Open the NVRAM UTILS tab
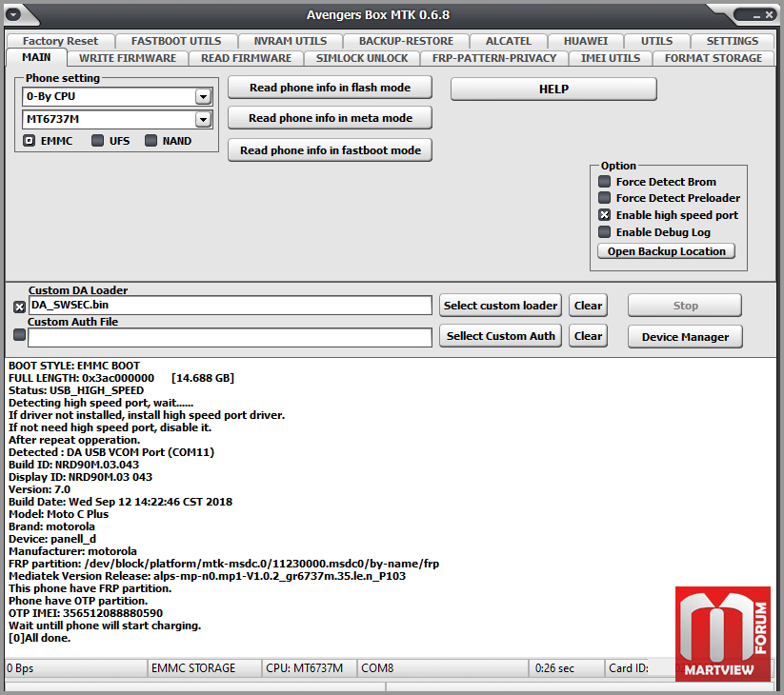The width and height of the screenshot is (784, 695). pyautogui.click(x=290, y=41)
